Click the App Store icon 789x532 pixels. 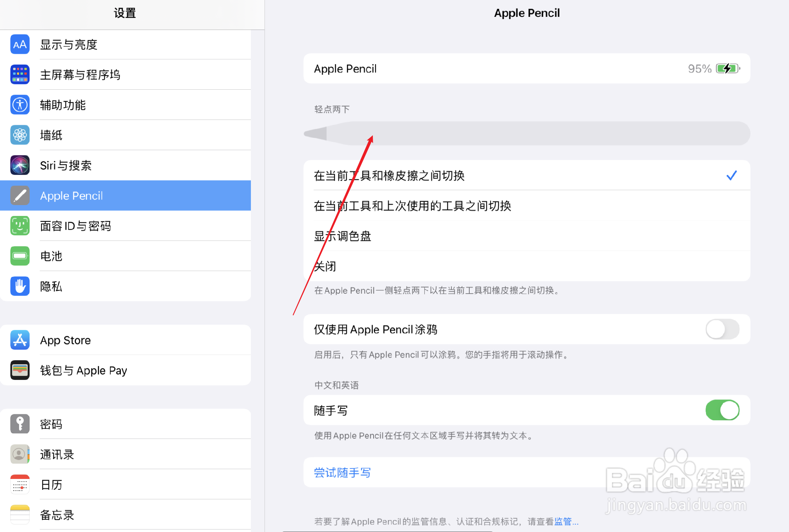coord(20,340)
